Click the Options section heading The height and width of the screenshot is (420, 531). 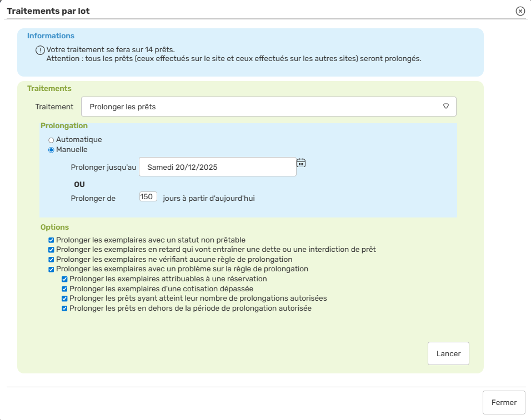pos(54,227)
